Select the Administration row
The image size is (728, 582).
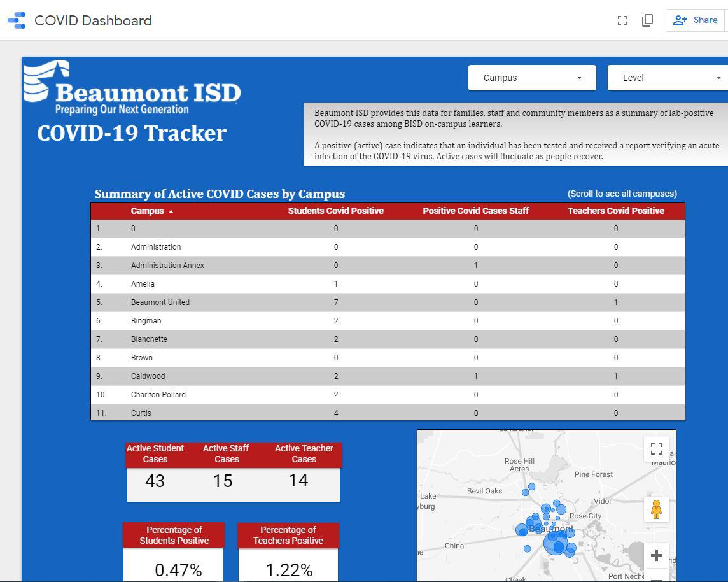pyautogui.click(x=388, y=247)
